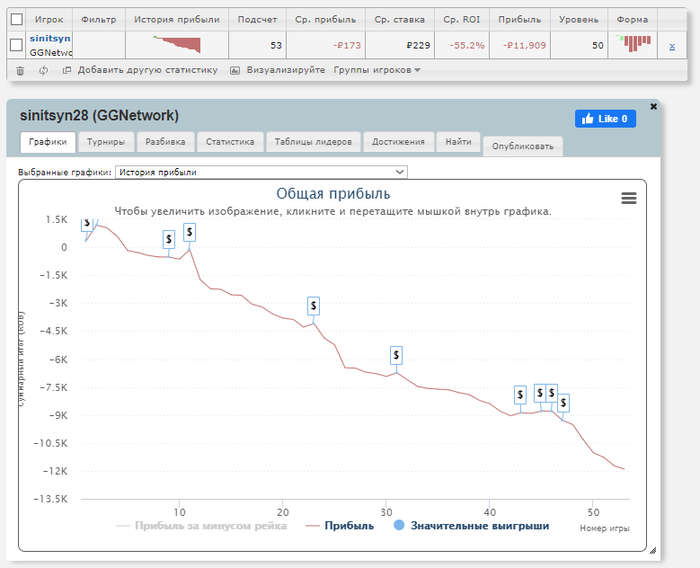Click the dollar marker near game 47
This screenshot has width=700, height=568.
click(563, 403)
